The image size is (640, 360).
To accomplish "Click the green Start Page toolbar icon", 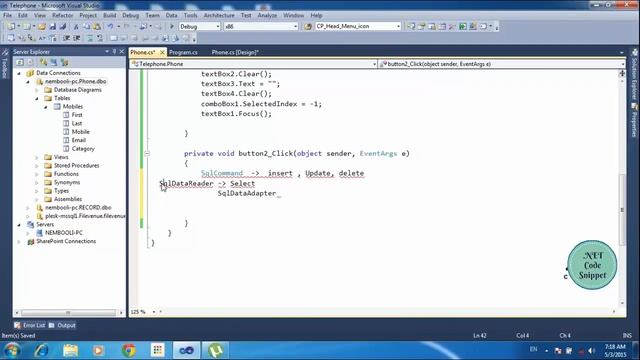I will click(x=462, y=27).
